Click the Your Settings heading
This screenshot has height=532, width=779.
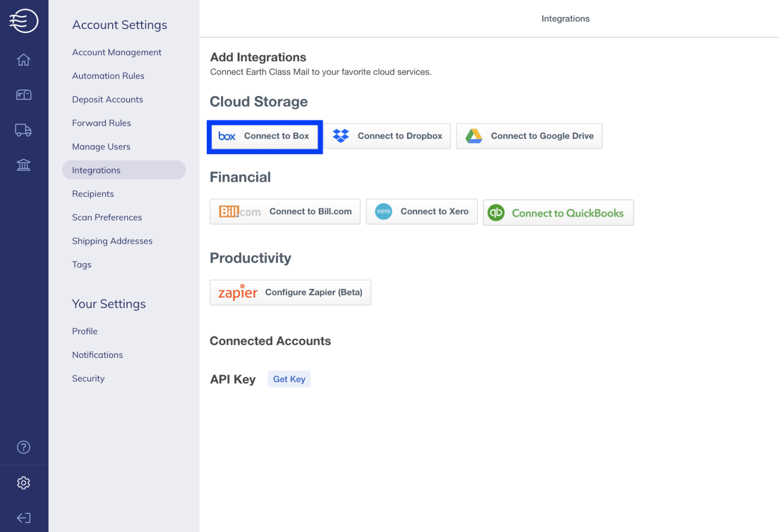[109, 304]
